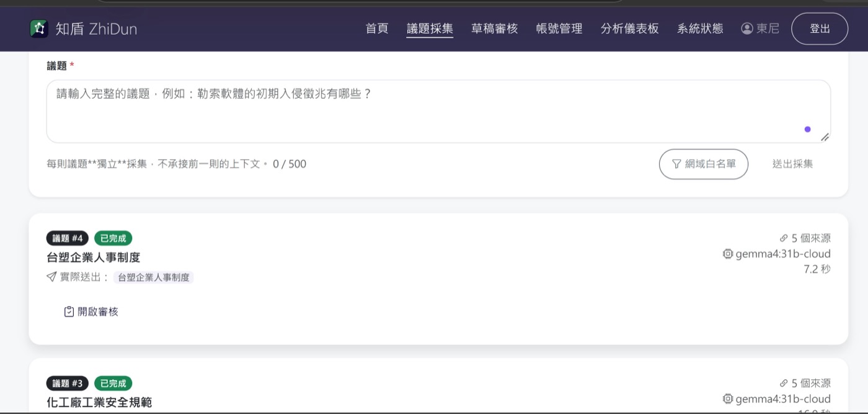Click the link icon beside topic #3's 5 個來源
Screen dimensions: 868x414
[784, 384]
